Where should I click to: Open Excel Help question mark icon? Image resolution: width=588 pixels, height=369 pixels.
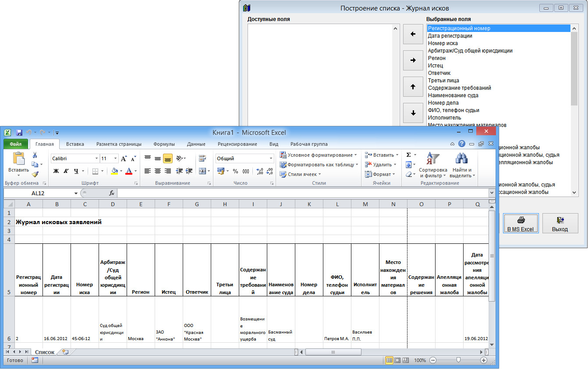coord(461,144)
